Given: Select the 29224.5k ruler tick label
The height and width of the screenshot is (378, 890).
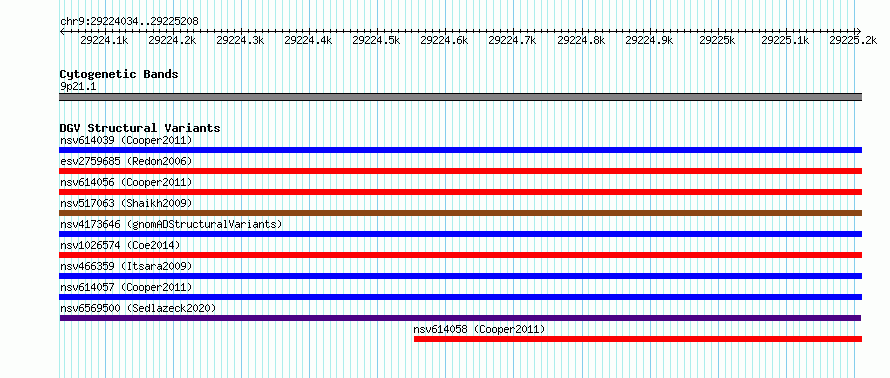Looking at the screenshot, I should pos(376,40).
